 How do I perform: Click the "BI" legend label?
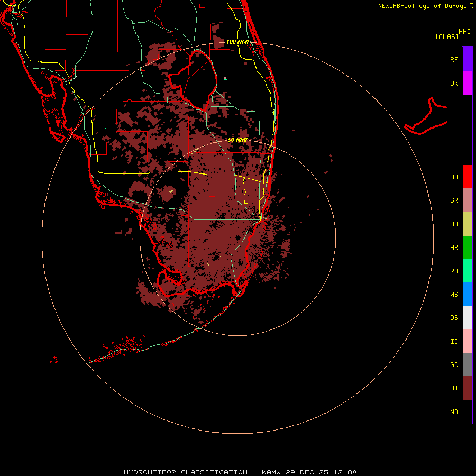(454, 388)
